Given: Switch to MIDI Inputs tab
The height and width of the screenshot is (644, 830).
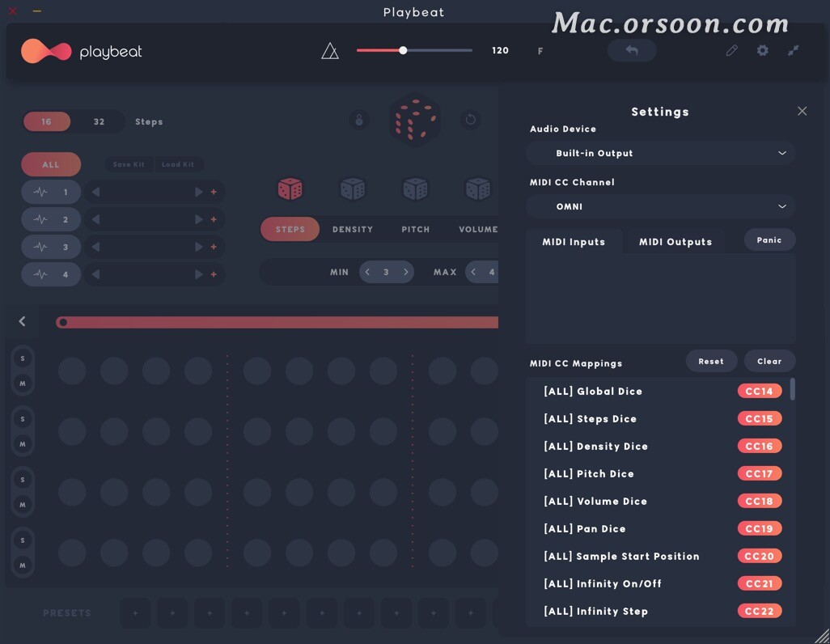Looking at the screenshot, I should pos(574,242).
